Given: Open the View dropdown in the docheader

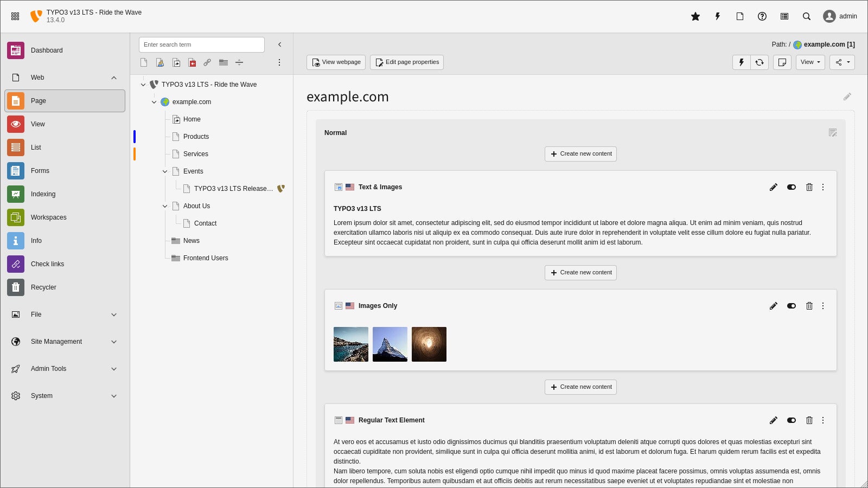Looking at the screenshot, I should coord(810,62).
